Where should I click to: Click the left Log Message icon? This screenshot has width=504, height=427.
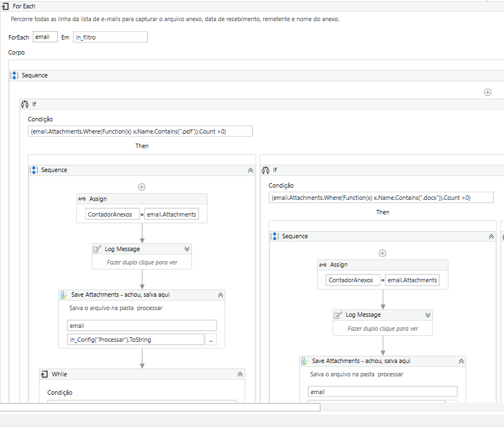click(x=97, y=249)
